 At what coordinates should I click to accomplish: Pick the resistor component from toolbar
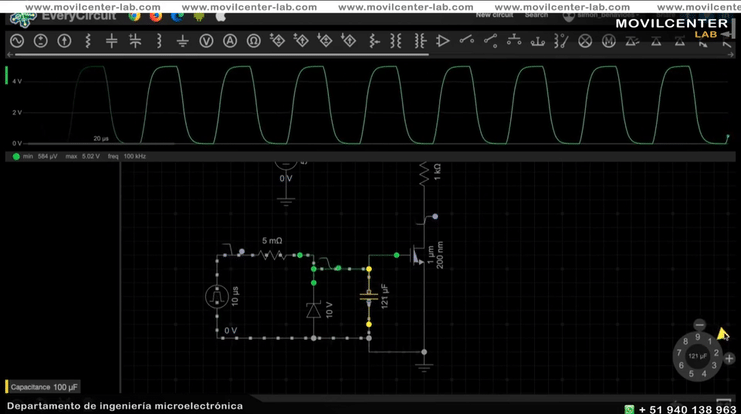(x=88, y=41)
